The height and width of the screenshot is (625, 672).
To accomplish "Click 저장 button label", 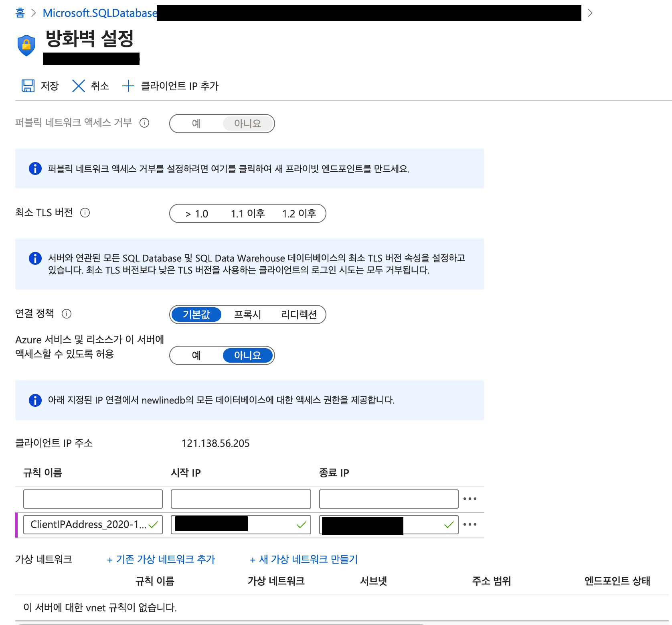I will click(x=50, y=86).
